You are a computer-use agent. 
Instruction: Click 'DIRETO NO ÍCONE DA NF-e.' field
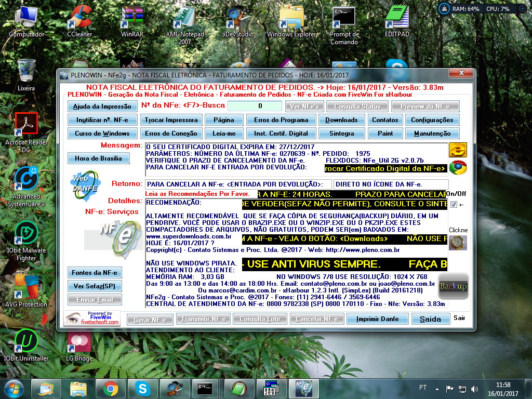point(391,184)
